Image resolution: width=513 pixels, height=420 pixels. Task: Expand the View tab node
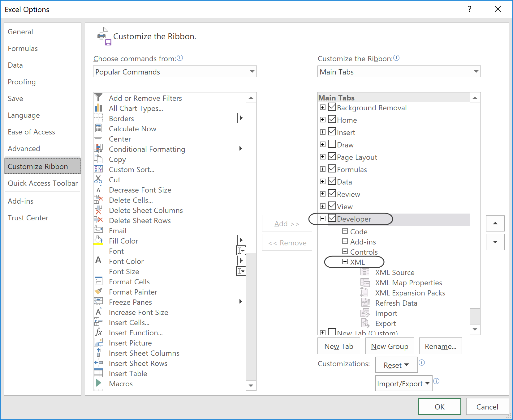tap(323, 206)
